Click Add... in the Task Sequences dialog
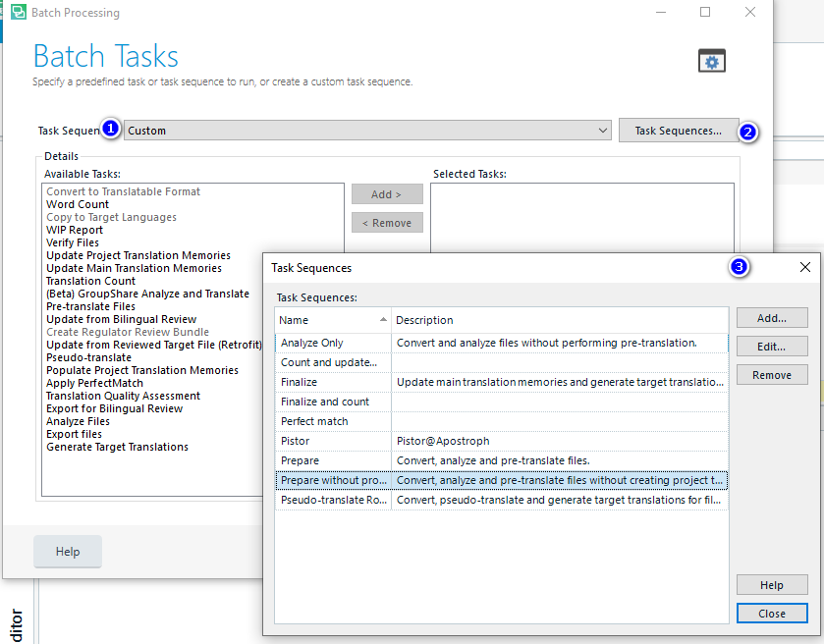This screenshot has width=824, height=644. coord(771,317)
